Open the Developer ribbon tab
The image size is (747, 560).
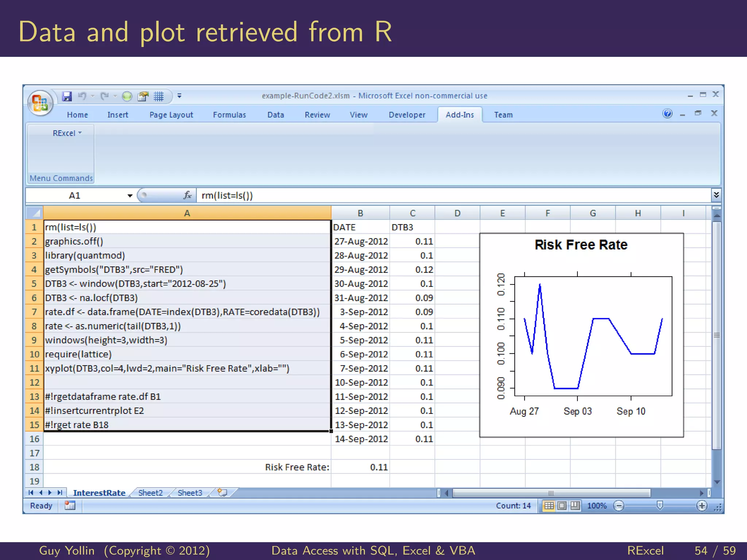407,115
